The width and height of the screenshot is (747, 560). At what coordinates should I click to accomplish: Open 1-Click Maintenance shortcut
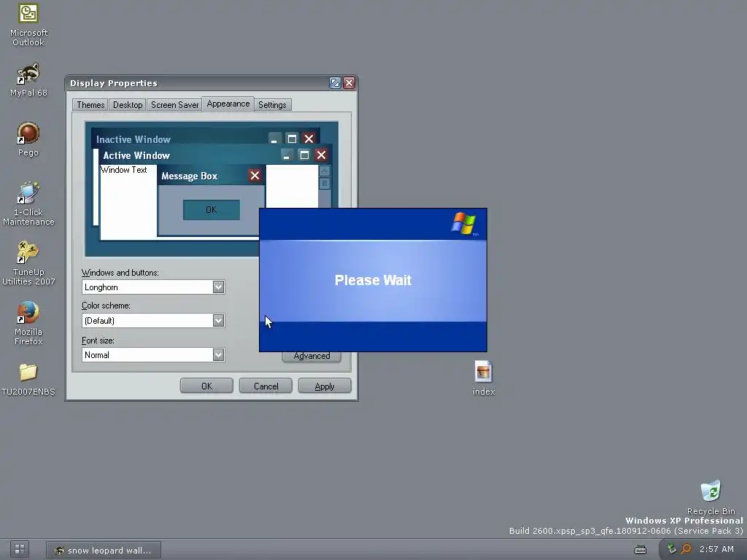pyautogui.click(x=28, y=203)
